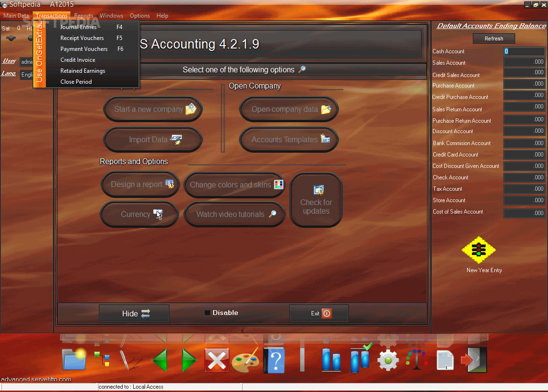The image size is (548, 392).
Task: Click the New Year Entry traffic light icon
Action: click(479, 250)
